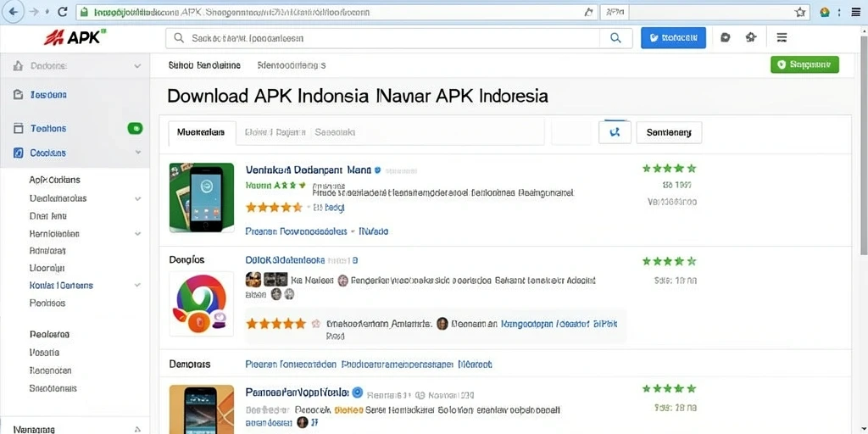Viewport: 868px width, 434px height.
Task: Go back using the browser back arrow
Action: point(14,12)
